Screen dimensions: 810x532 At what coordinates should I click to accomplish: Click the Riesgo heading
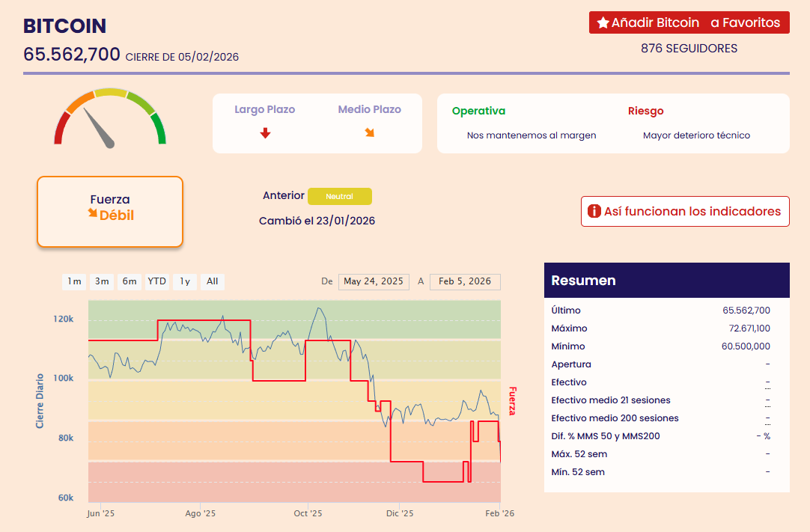click(x=646, y=111)
